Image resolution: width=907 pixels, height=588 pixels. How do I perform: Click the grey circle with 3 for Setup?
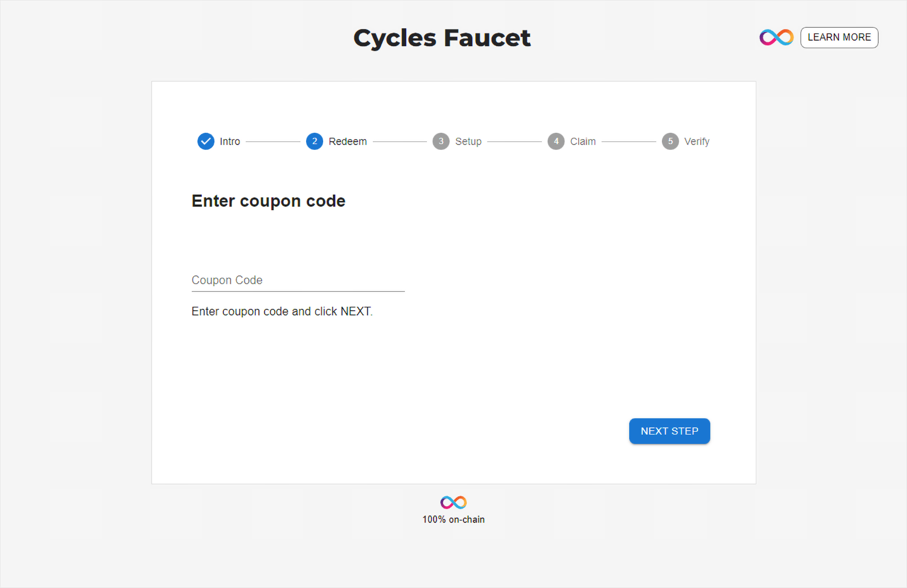439,141
